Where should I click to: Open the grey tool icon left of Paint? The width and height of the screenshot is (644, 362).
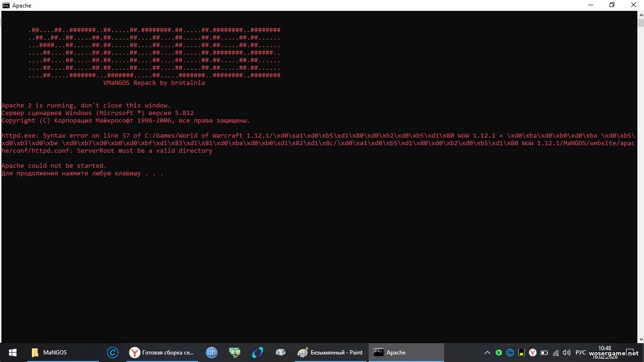[281, 353]
